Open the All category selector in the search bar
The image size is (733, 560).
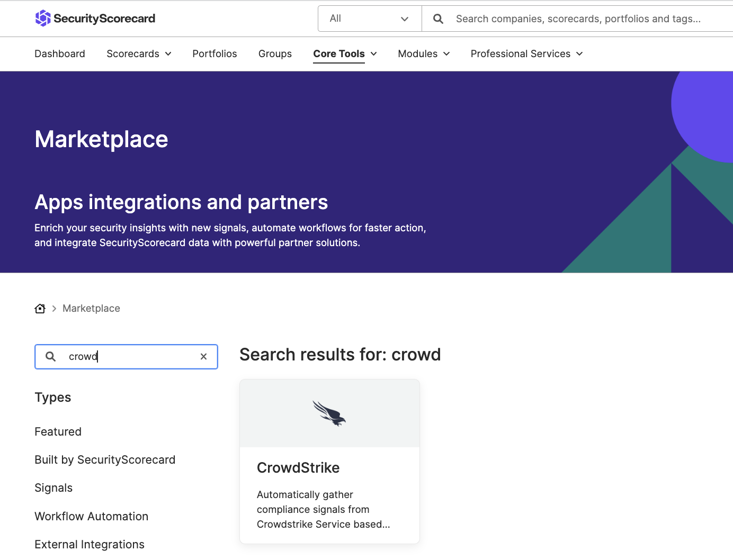(369, 18)
